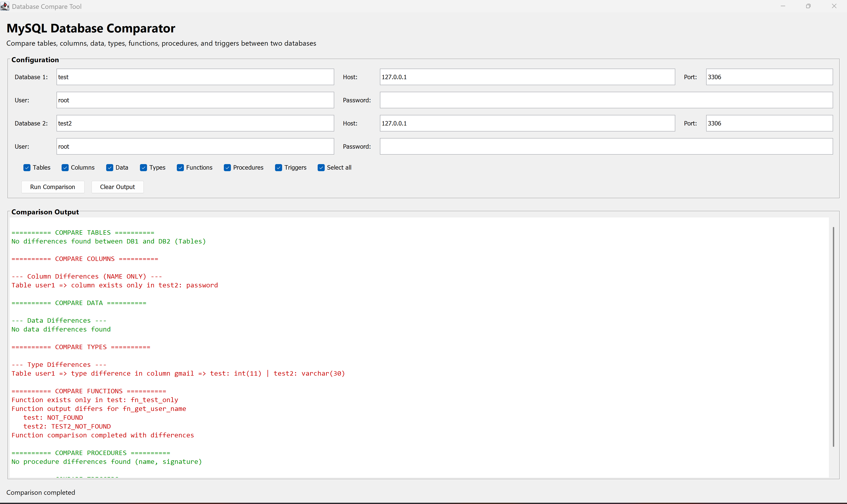This screenshot has height=504, width=847.
Task: Click 'Function output differs for fn_get_user_name'
Action: click(99, 409)
